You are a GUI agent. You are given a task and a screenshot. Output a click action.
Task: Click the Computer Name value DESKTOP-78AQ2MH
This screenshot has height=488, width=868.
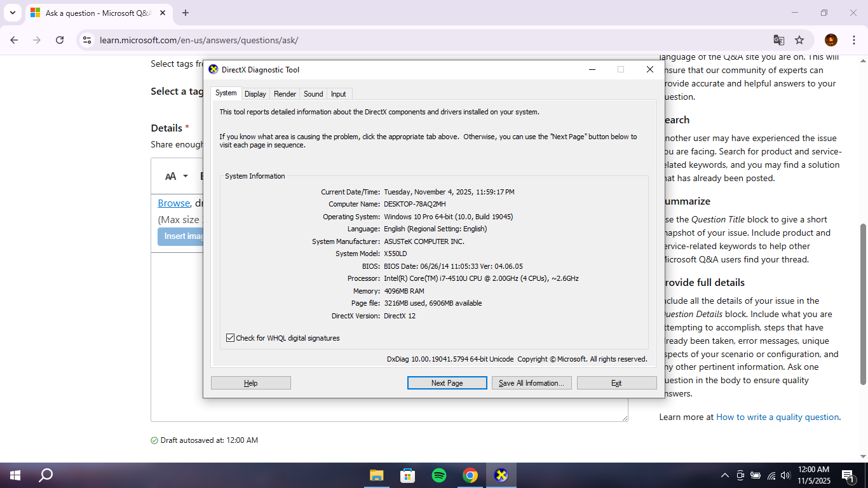(x=415, y=204)
